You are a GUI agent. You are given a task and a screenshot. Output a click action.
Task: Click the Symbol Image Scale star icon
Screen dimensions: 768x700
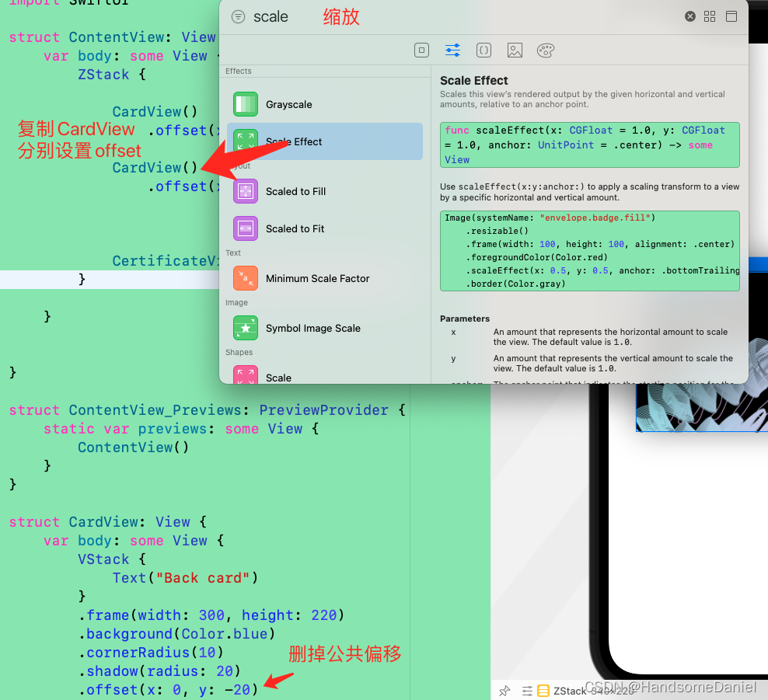246,328
